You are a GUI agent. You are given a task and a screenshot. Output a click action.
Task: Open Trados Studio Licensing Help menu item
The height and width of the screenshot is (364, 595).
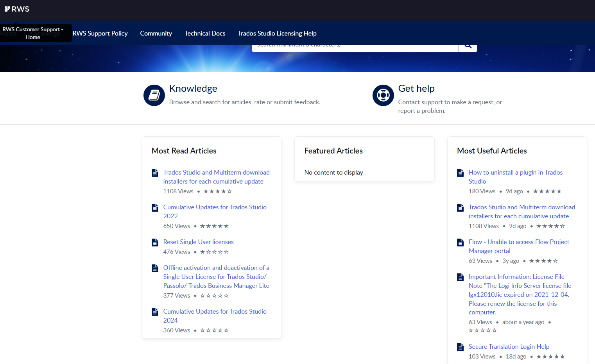pyautogui.click(x=277, y=33)
